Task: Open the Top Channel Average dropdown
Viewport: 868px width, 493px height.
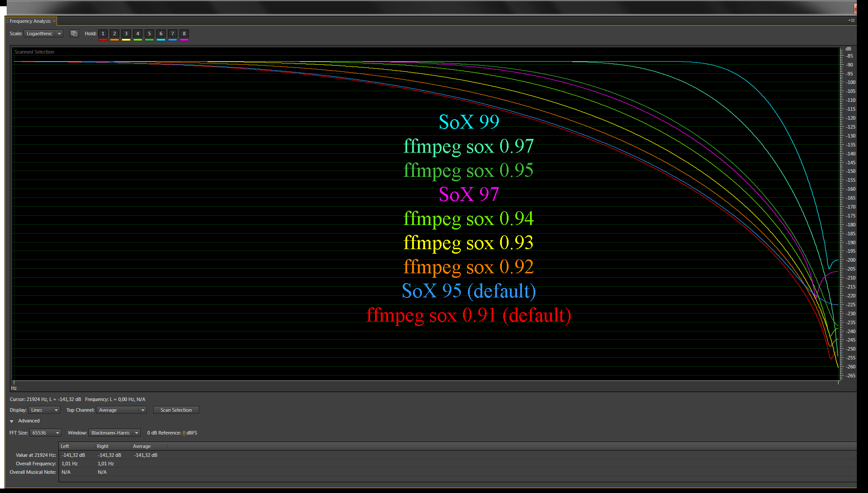Action: pyautogui.click(x=121, y=410)
